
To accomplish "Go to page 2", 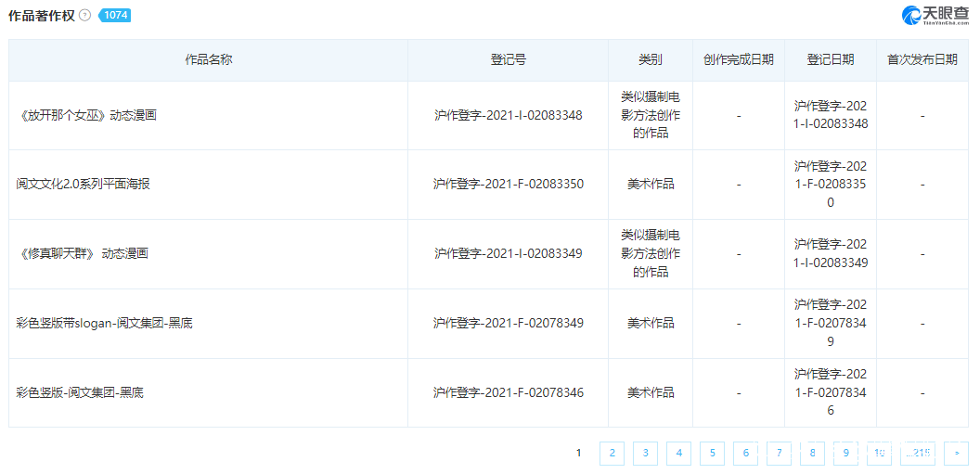I will [x=612, y=453].
